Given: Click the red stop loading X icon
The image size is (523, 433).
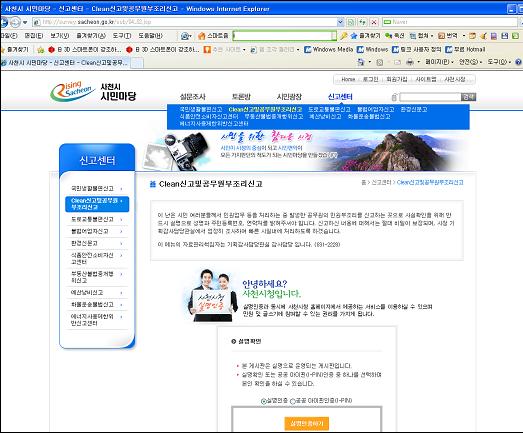Looking at the screenshot, I should pyautogui.click(x=374, y=22).
